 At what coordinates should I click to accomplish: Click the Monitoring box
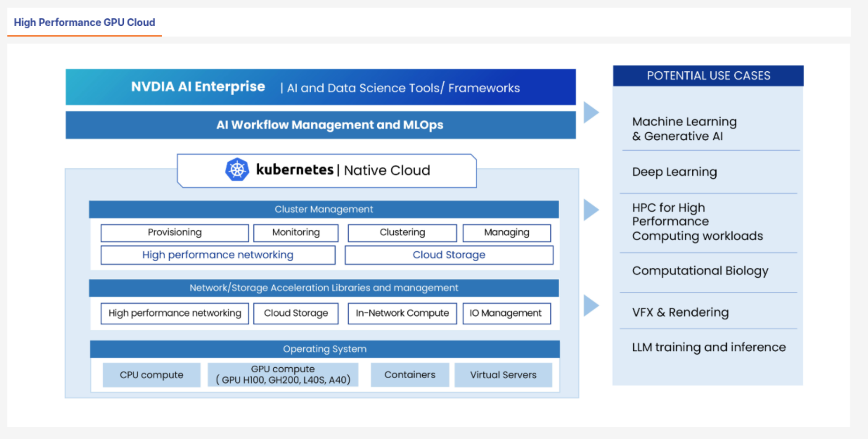coord(296,233)
